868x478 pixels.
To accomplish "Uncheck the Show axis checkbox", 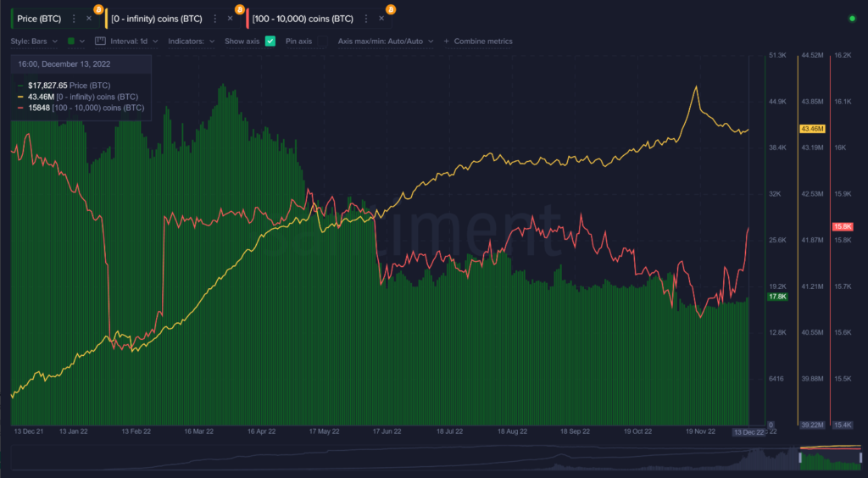I will coord(270,41).
